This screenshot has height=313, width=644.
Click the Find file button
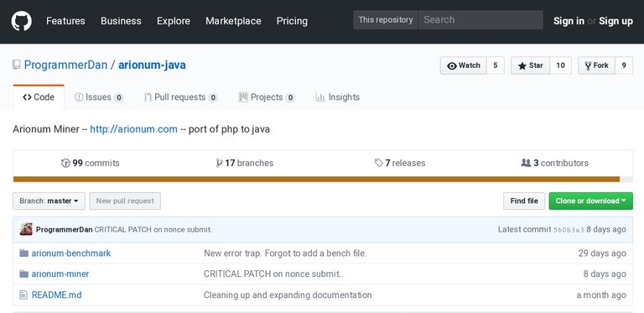pos(524,201)
